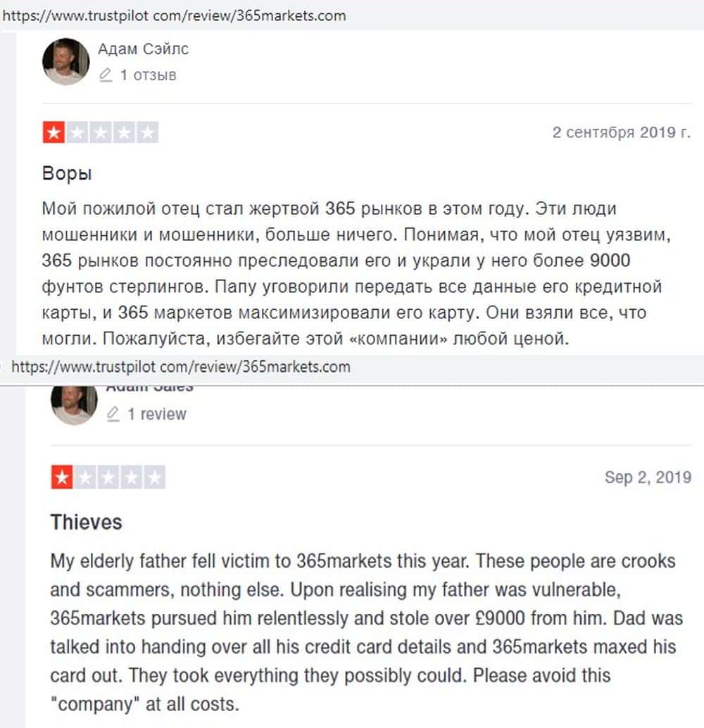Open the review titled "Thieves"
The image size is (704, 728).
tap(86, 522)
